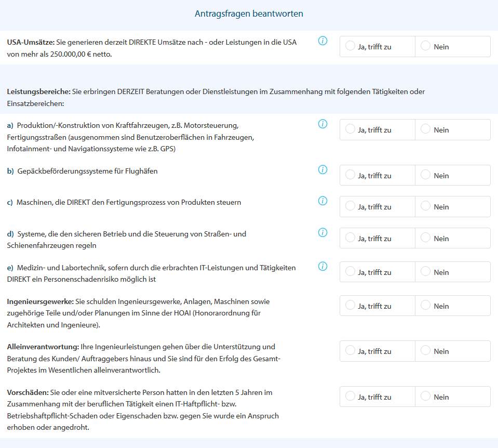This screenshot has width=498, height=448.
Task: Open info icon beside Maschinen Fertigungsprozess question
Action: point(322,201)
